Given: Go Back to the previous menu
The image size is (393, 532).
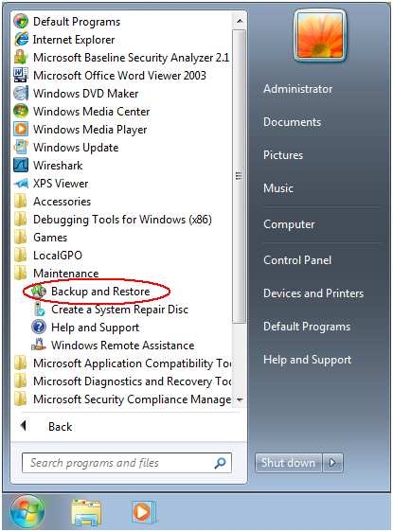Looking at the screenshot, I should 61,427.
